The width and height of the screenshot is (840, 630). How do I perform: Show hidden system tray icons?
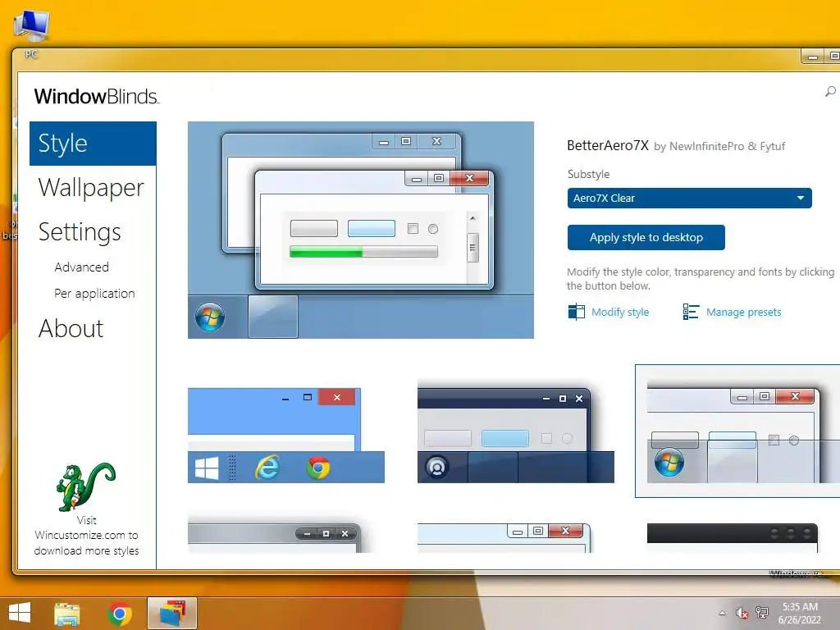click(722, 613)
